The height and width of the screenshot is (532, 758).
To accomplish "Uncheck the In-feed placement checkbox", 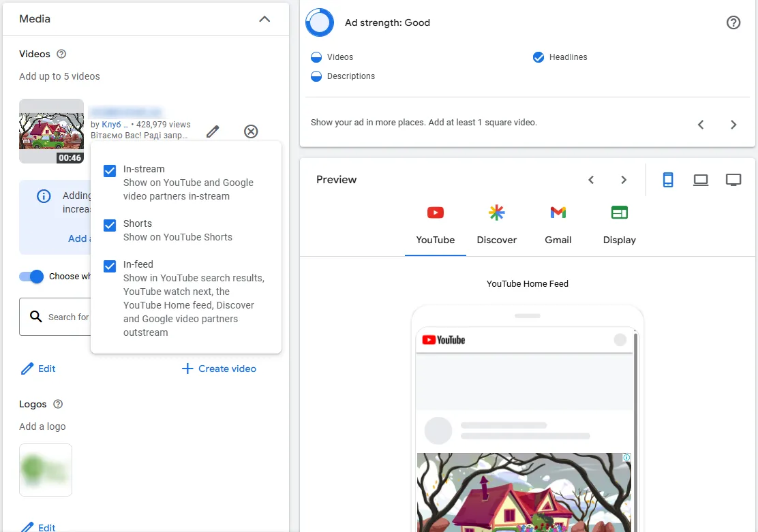I will point(110,266).
